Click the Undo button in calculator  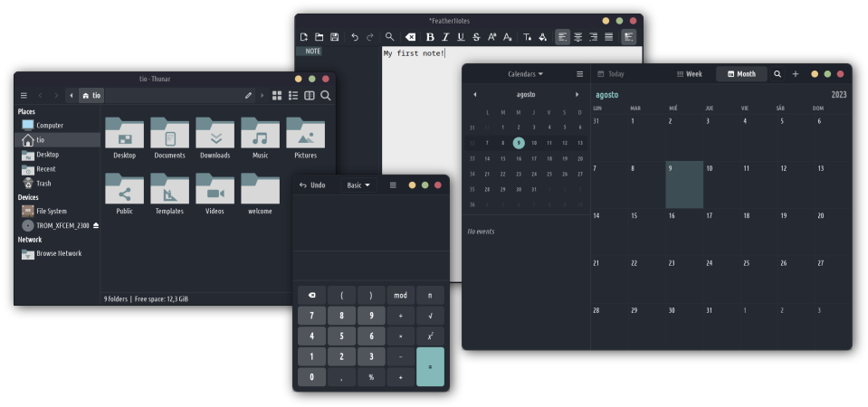click(x=312, y=185)
